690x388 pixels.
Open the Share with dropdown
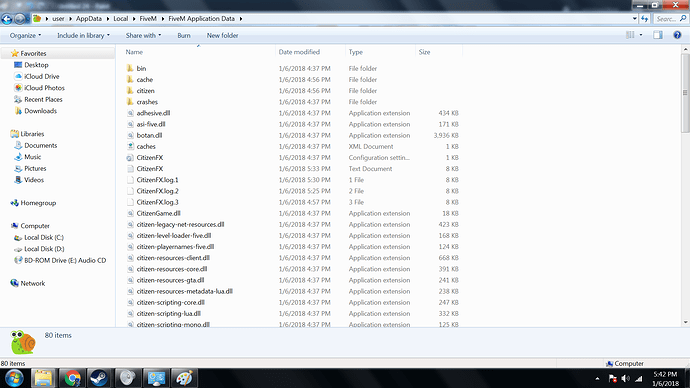(143, 36)
